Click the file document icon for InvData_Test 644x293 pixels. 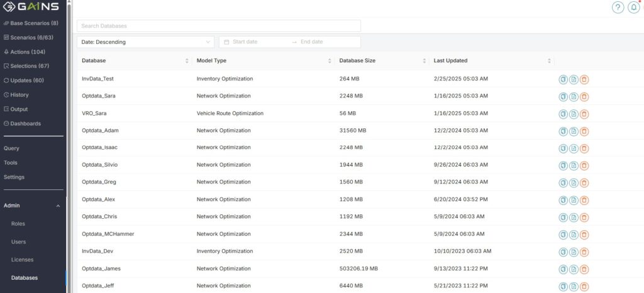point(574,80)
